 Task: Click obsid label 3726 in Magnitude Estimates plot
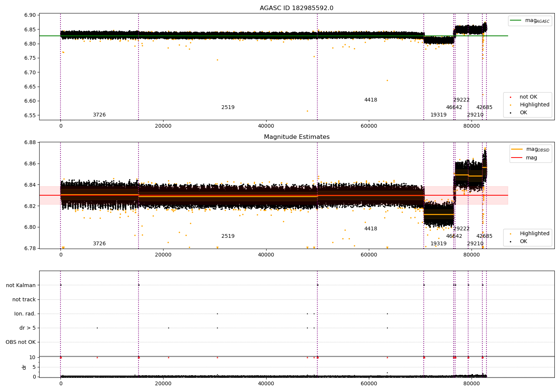coord(99,244)
